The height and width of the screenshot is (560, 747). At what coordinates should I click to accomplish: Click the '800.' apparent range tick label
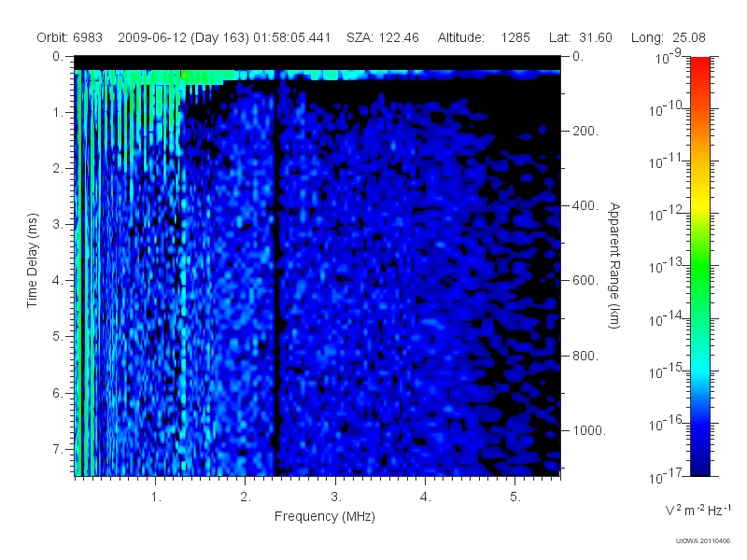(x=585, y=356)
